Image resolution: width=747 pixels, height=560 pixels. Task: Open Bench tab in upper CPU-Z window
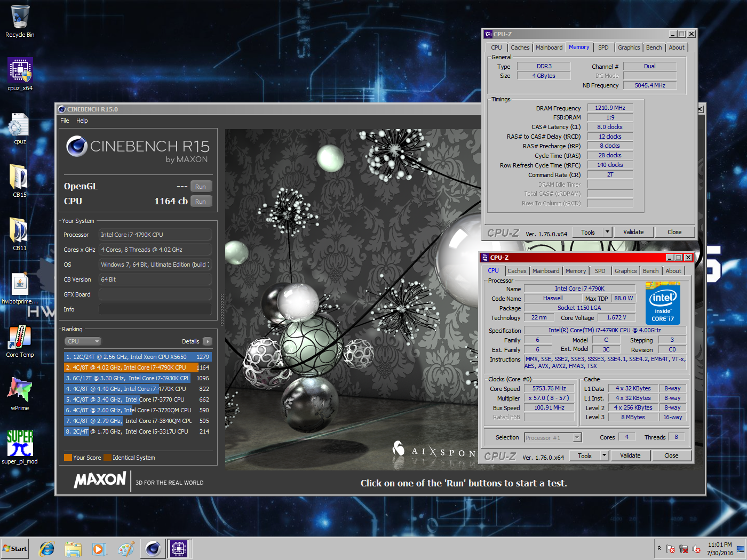pyautogui.click(x=654, y=47)
